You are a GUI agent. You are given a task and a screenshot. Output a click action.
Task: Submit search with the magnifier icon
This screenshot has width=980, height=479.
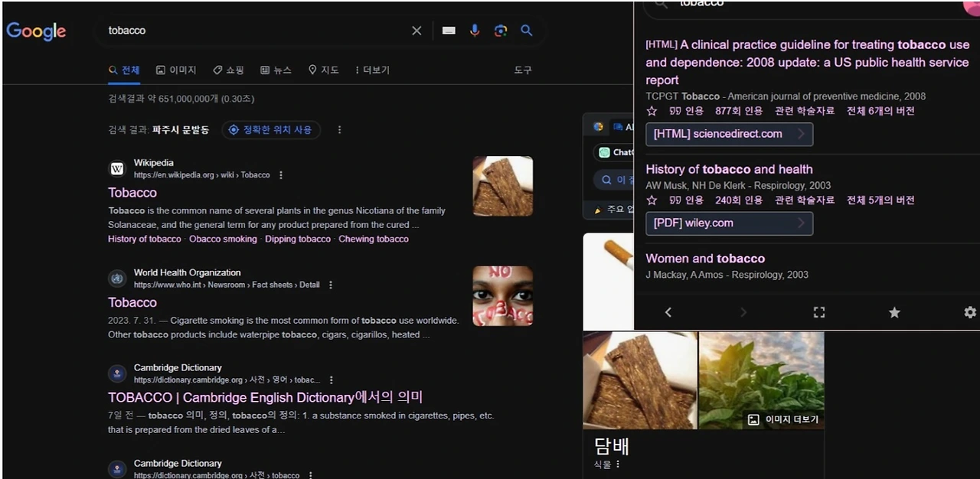527,31
